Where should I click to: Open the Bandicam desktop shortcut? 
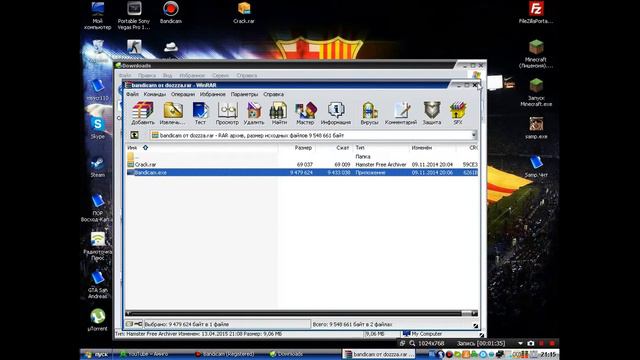pos(171,12)
